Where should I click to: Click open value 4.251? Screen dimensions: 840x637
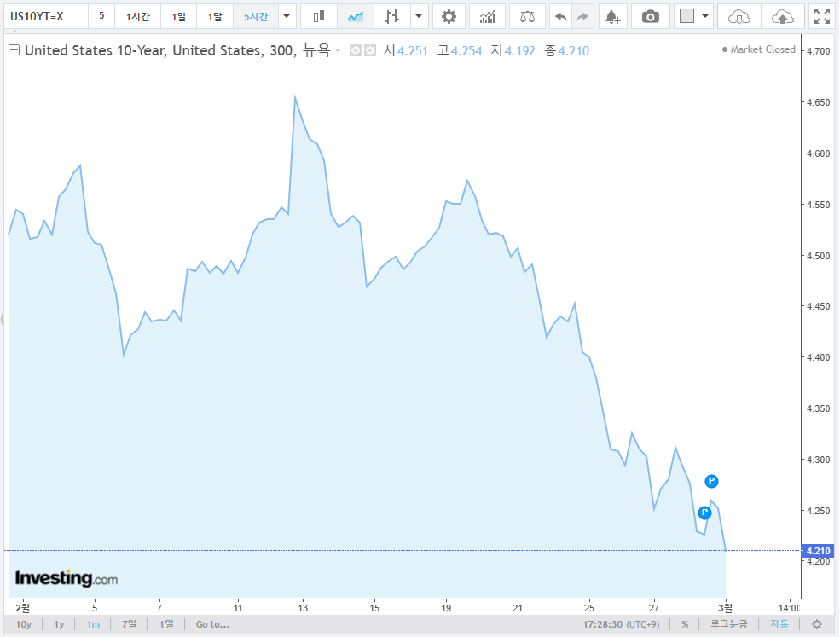point(413,51)
